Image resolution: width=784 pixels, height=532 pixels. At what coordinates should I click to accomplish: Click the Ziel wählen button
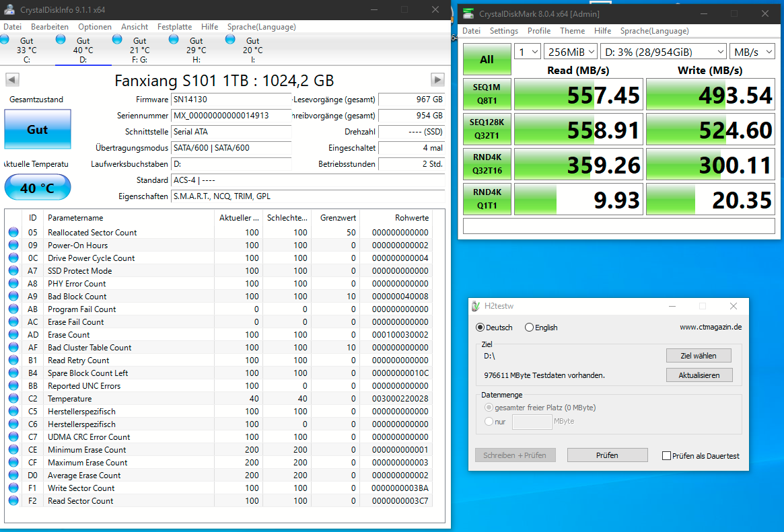[x=699, y=356]
